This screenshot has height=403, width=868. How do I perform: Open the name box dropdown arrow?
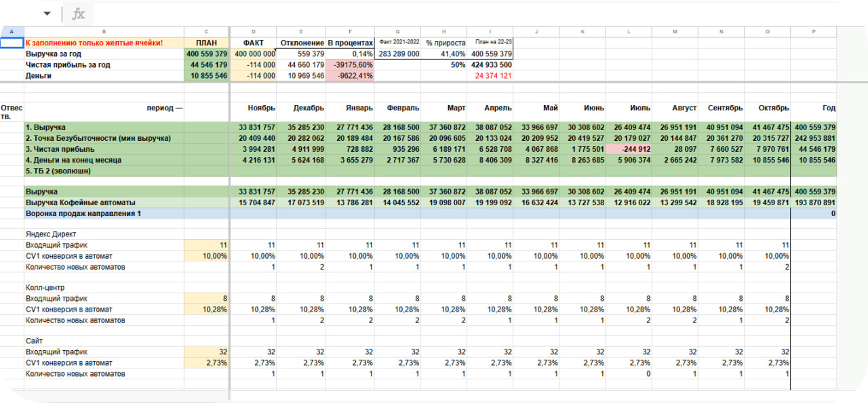(47, 14)
